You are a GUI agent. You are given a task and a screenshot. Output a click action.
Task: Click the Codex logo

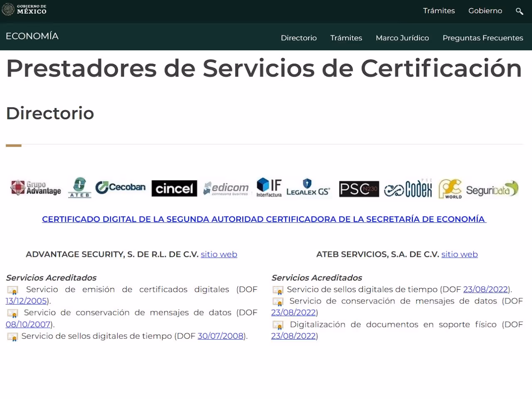pos(408,188)
